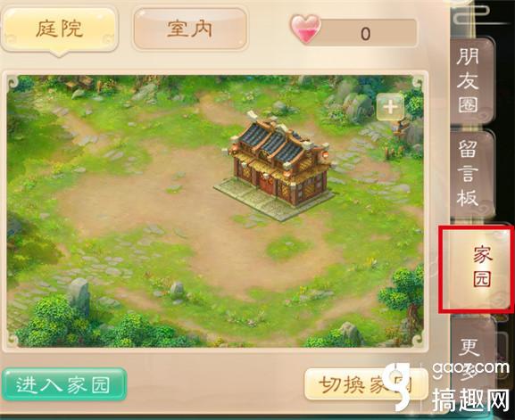
Task: Click the white gaoz G logo
Action: pyautogui.click(x=403, y=386)
